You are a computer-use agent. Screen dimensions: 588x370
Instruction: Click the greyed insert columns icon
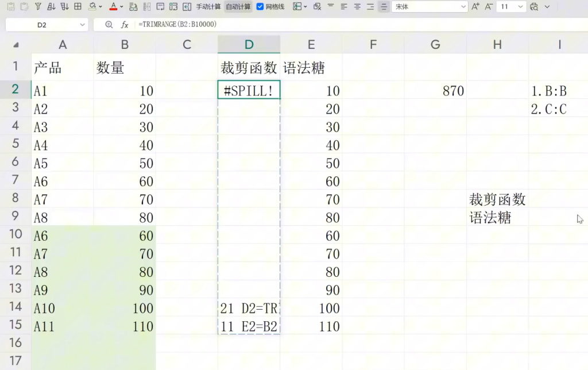pos(146,7)
